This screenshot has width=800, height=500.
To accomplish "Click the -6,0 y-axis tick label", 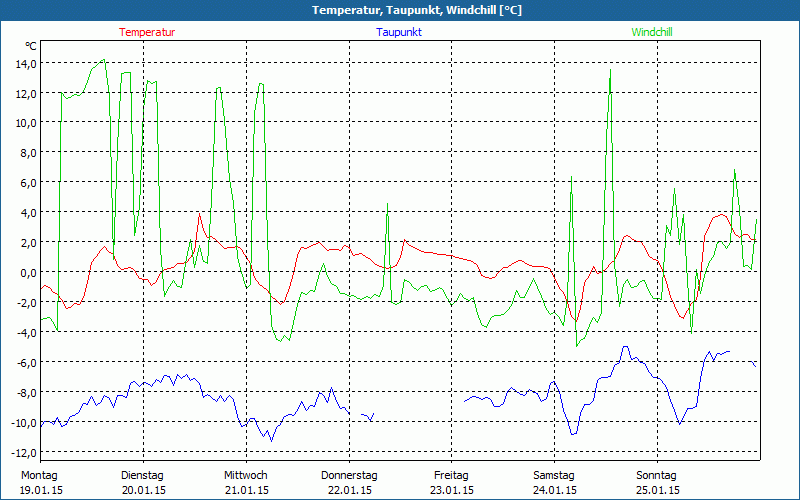I will [25, 362].
